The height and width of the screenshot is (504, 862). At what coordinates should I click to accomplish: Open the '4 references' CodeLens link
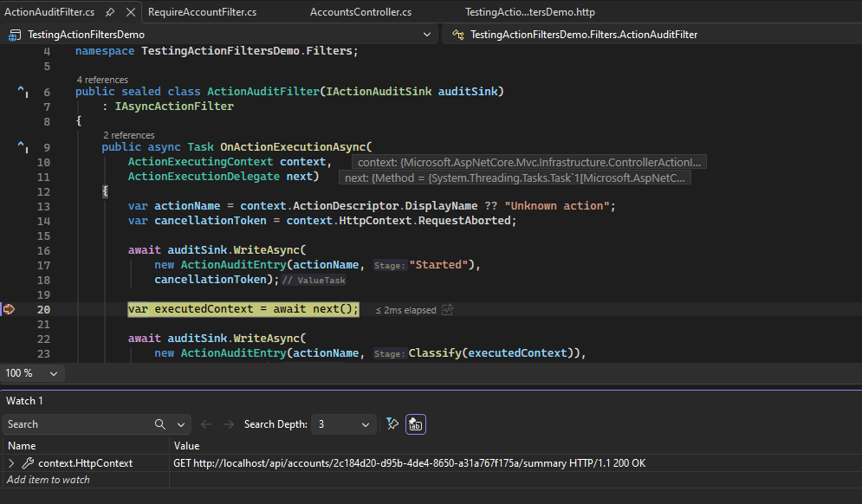(x=102, y=80)
